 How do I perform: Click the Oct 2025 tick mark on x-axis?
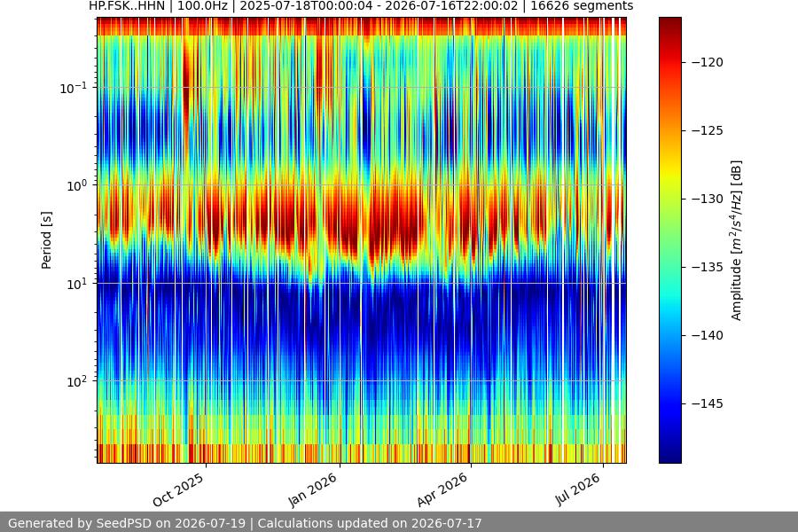pos(206,465)
